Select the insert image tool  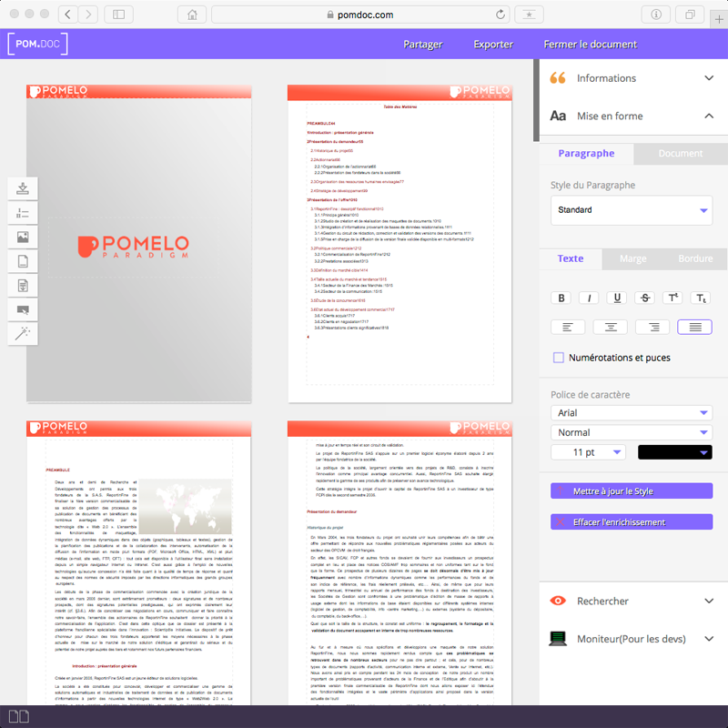coord(23,238)
